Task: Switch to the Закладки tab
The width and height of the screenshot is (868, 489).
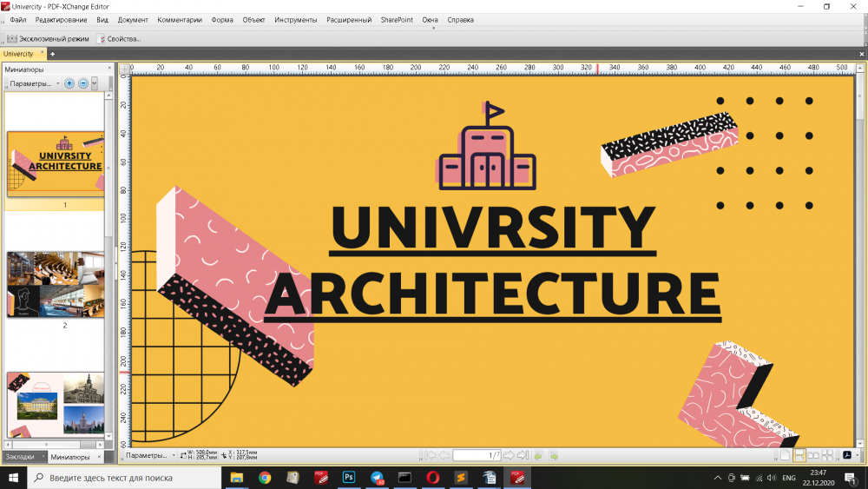Action: [20, 457]
